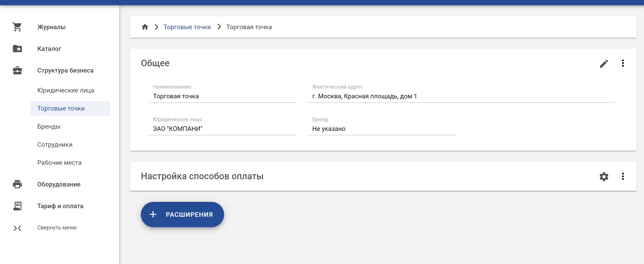The image size is (644, 264).
Task: Click the collapse menu arrows icon
Action: tap(17, 228)
